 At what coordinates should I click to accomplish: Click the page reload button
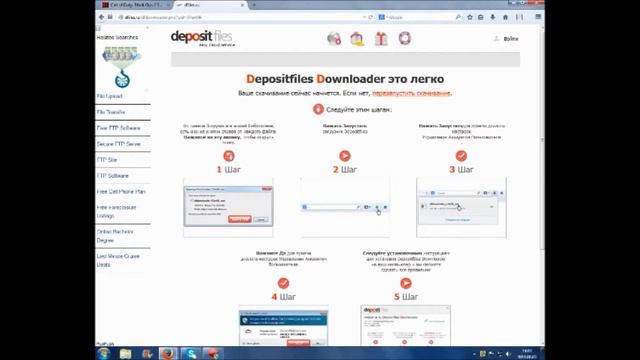pyautogui.click(x=371, y=17)
